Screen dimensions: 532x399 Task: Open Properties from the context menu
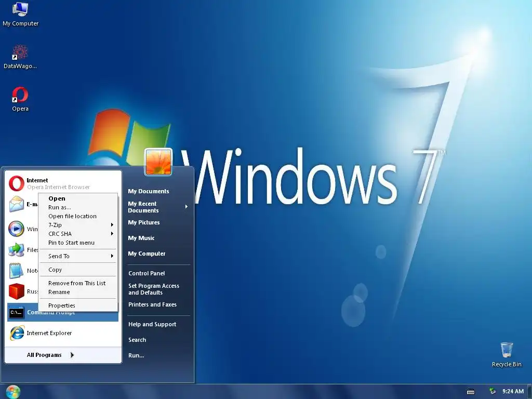point(78,305)
